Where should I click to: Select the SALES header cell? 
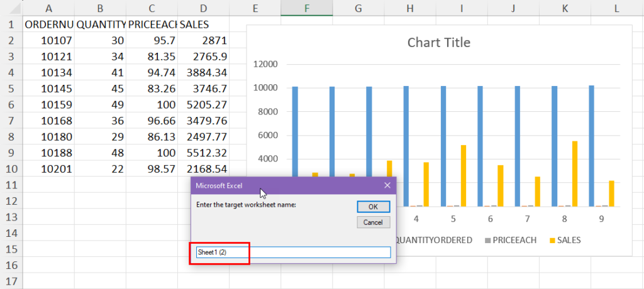point(203,25)
